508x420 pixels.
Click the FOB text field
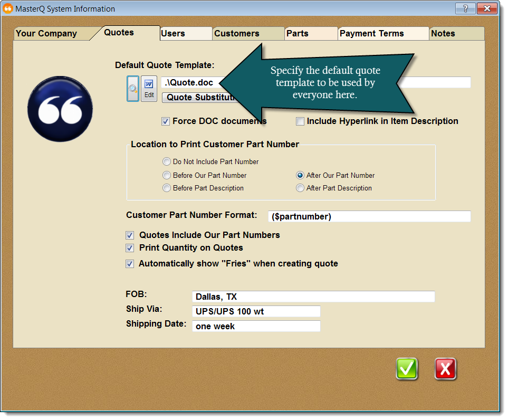(313, 297)
